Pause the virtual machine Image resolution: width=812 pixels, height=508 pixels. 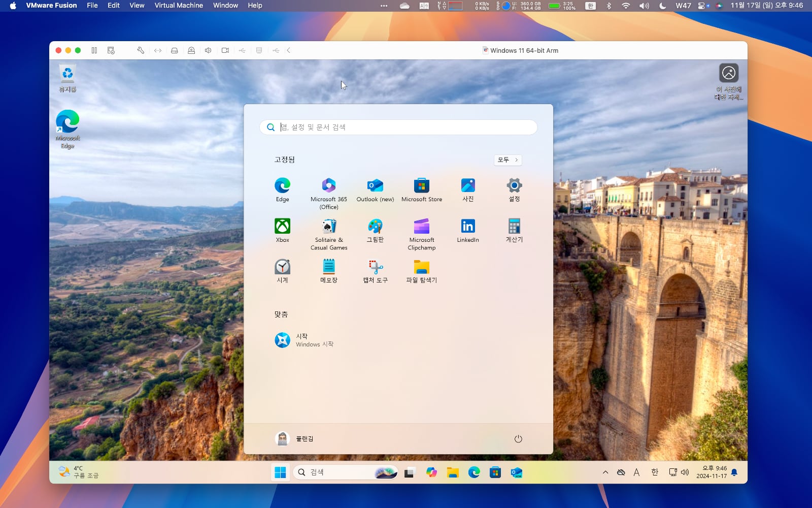click(x=94, y=50)
